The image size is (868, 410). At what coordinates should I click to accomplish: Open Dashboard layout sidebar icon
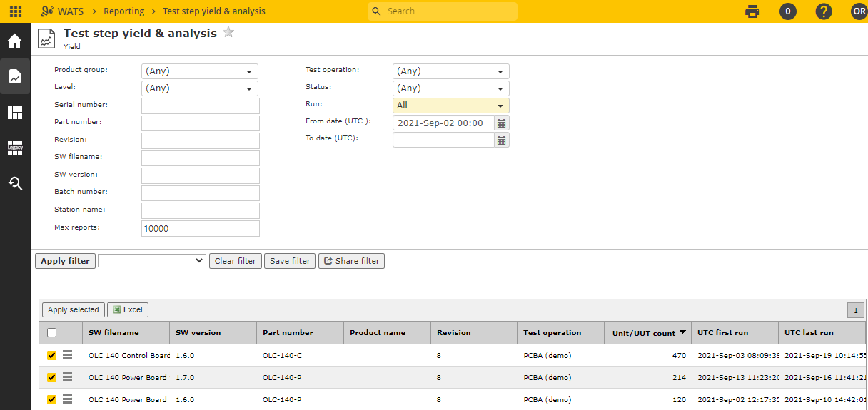(x=15, y=112)
